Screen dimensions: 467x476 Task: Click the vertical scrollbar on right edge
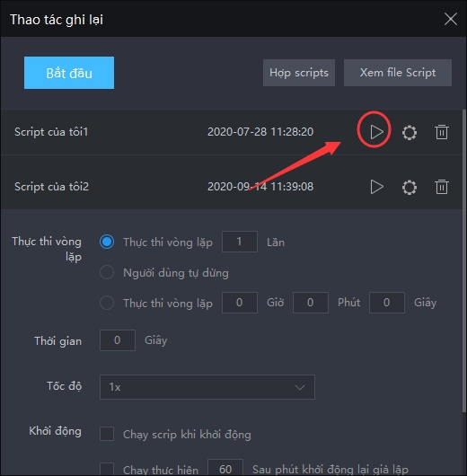point(464,261)
